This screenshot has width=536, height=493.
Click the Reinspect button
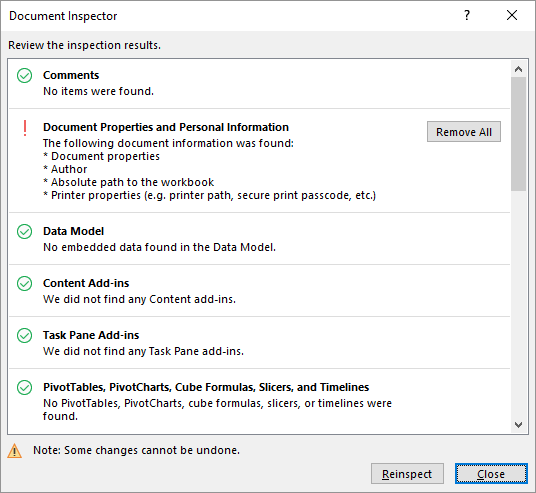[407, 474]
